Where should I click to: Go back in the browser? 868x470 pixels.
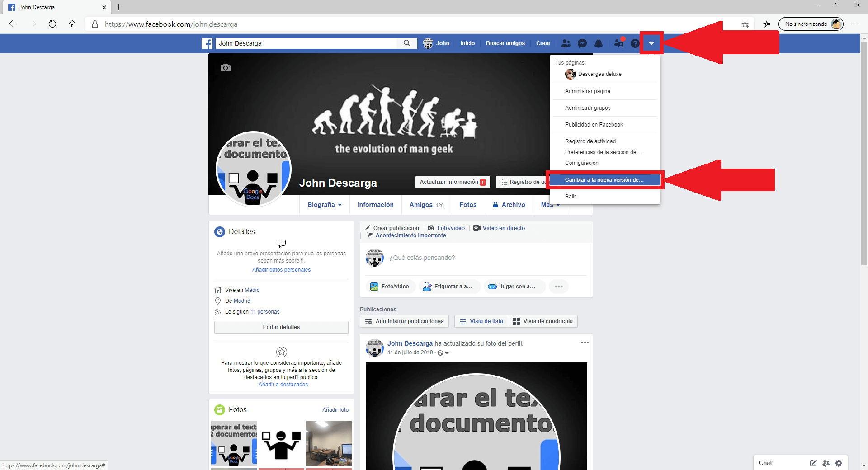point(13,24)
